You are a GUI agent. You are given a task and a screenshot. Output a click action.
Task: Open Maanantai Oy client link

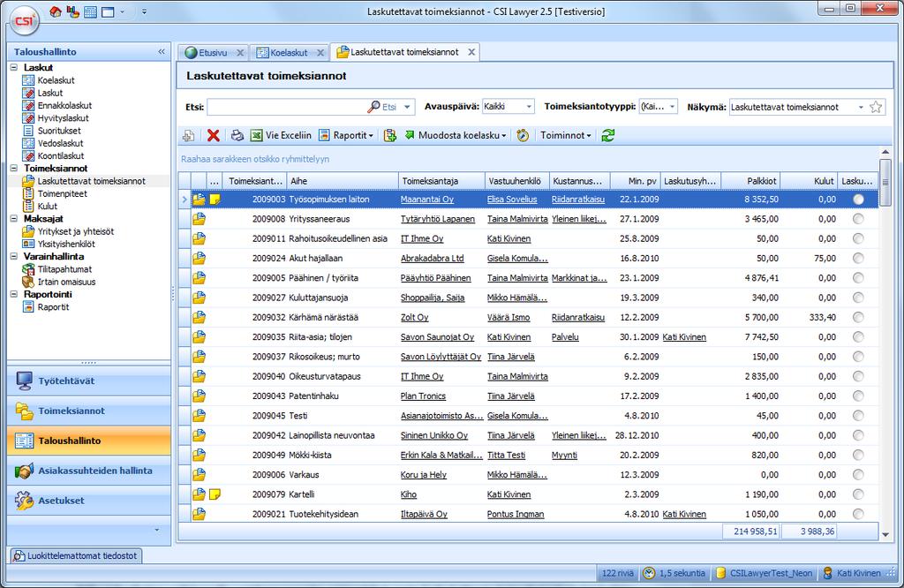coord(427,200)
